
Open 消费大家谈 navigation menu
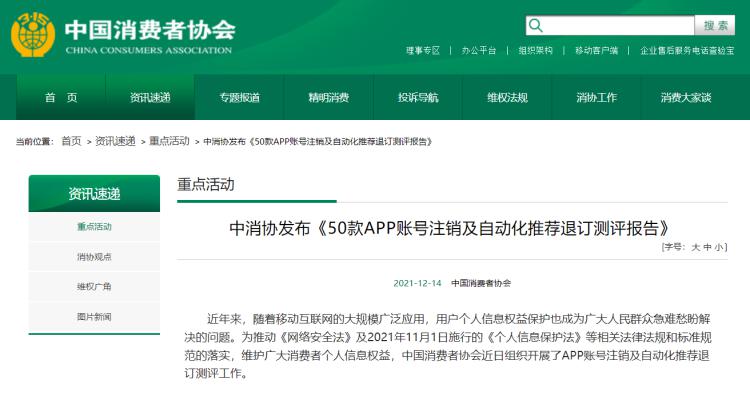click(x=685, y=98)
